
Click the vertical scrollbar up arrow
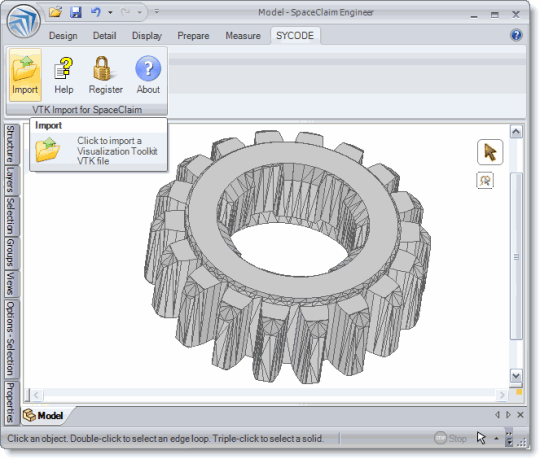coord(516,131)
